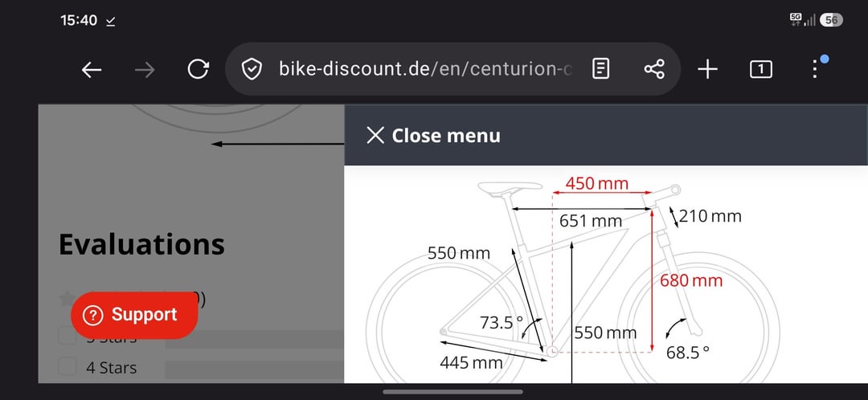Screen dimensions: 868x400
Task: Open the tab switcher showing 1
Action: 760,70
